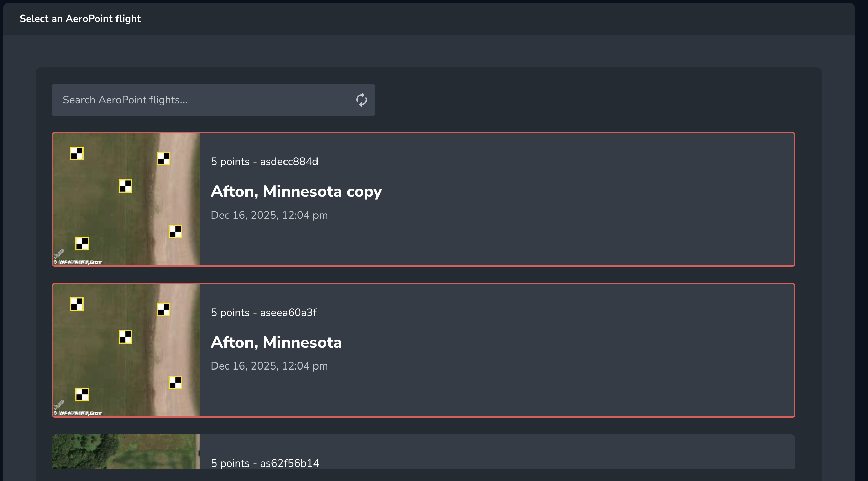Screen dimensions: 868x481
Task: Click the aseea60a3f points label
Action: pyautogui.click(x=264, y=313)
